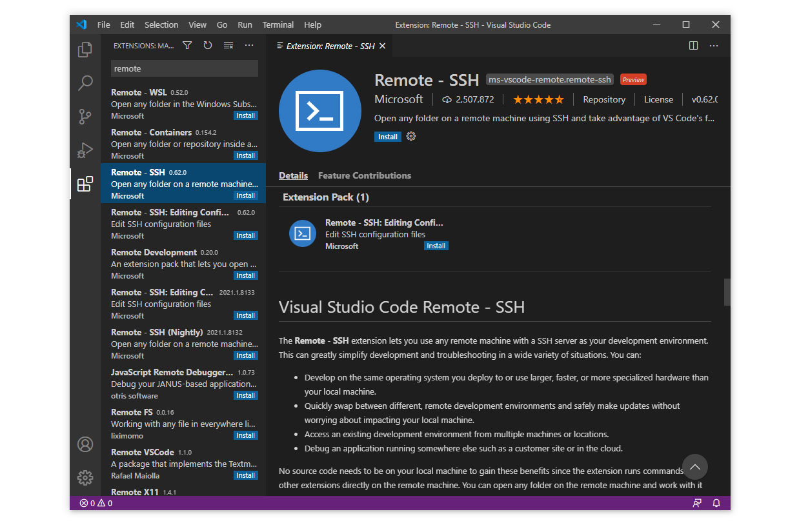Open the feedback icon in status bar
The image size is (799, 532).
click(697, 503)
